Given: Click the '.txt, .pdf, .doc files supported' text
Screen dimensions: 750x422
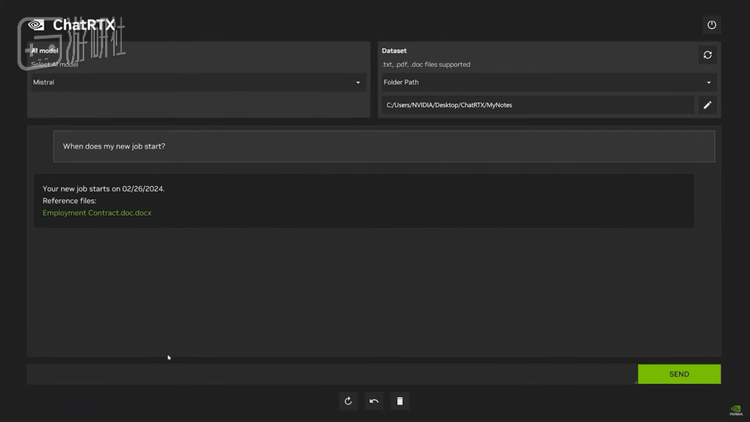Looking at the screenshot, I should [426, 65].
